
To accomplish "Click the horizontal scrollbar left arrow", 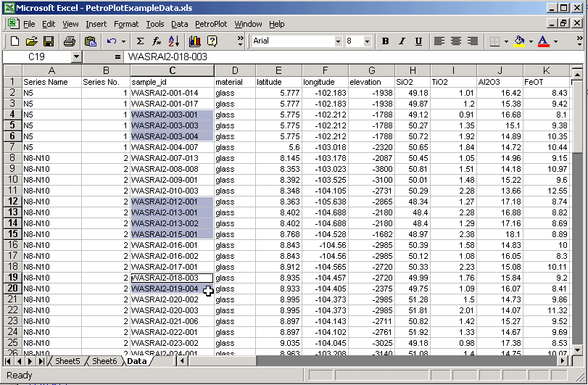I will click(183, 361).
